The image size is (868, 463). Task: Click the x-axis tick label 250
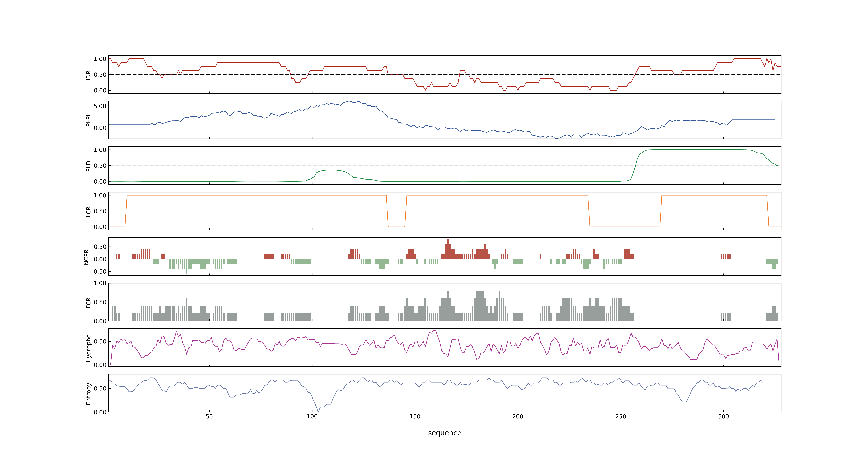pyautogui.click(x=621, y=416)
